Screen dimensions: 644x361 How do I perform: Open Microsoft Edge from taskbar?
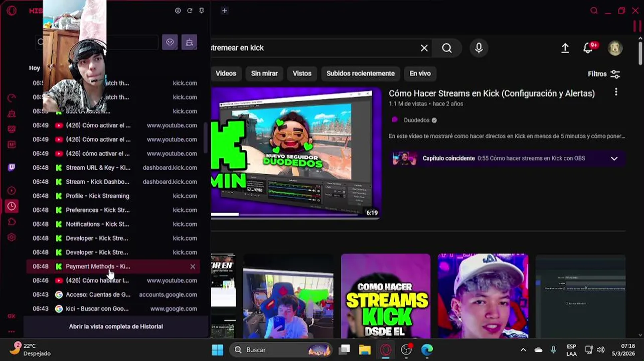[x=427, y=349]
